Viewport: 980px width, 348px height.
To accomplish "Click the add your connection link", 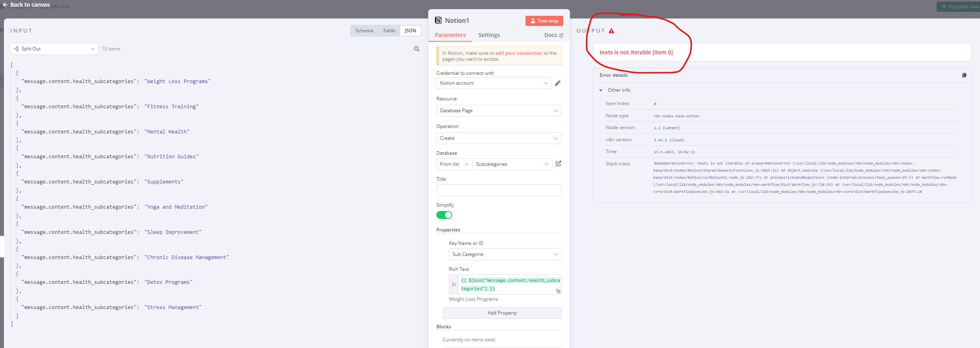I will pyautogui.click(x=519, y=53).
